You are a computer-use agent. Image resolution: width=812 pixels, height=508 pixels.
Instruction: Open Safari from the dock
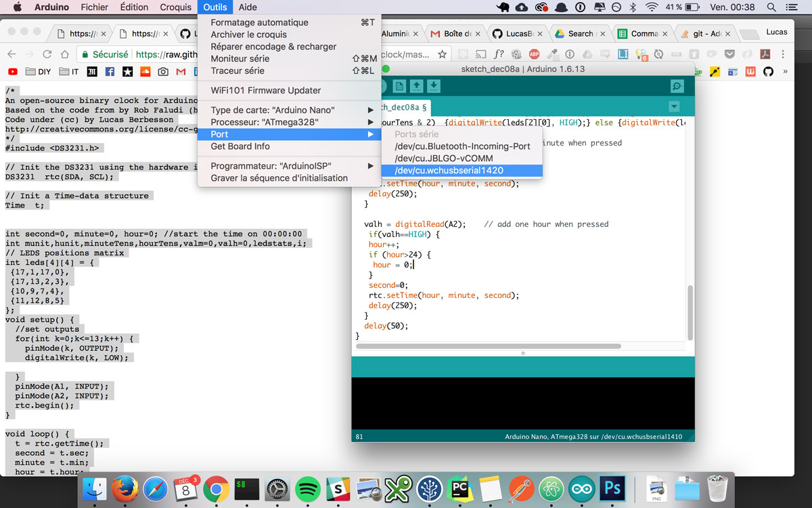(x=155, y=488)
